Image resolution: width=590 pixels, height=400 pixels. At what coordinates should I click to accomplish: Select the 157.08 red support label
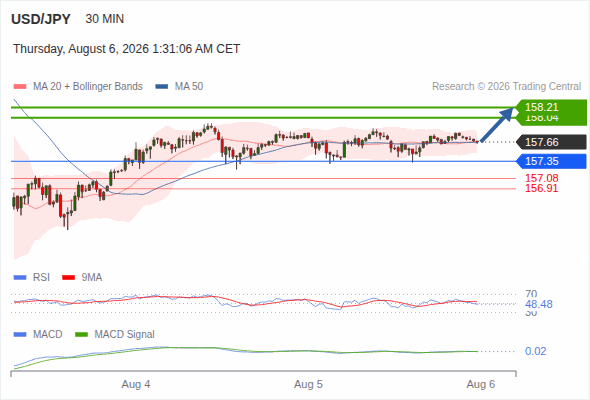[541, 178]
